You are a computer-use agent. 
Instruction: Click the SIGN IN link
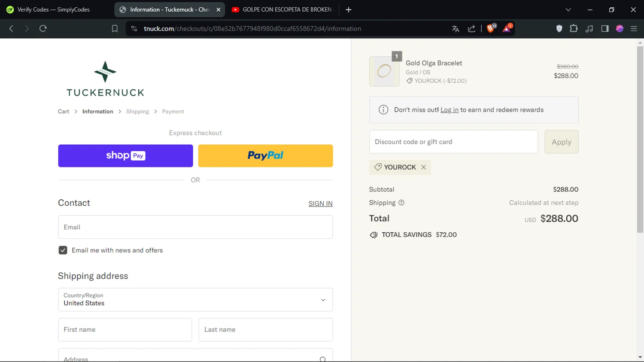click(320, 204)
